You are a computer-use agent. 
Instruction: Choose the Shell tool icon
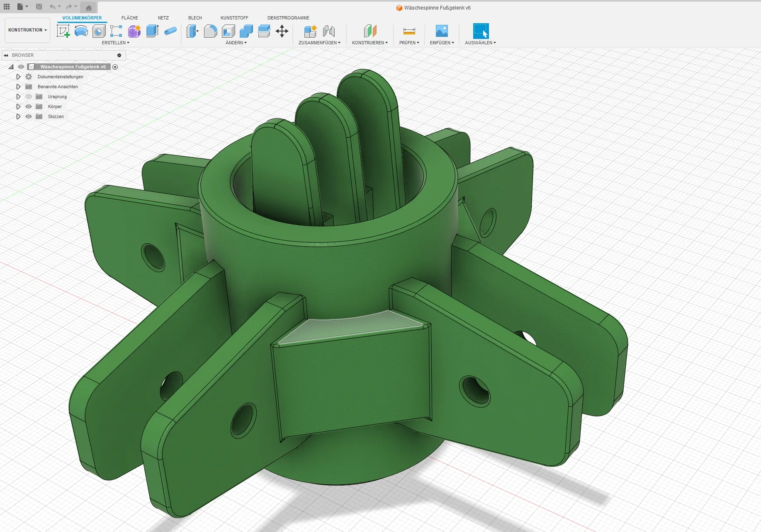click(x=228, y=31)
